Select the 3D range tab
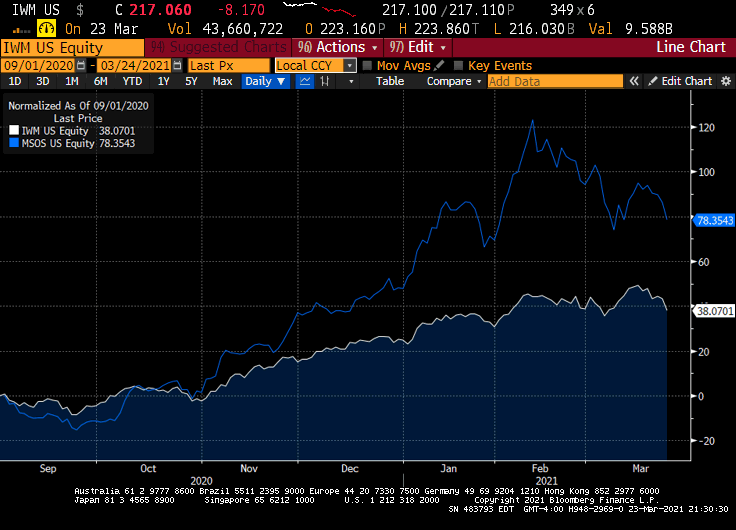Viewport: 736px width, 530px height. point(43,81)
